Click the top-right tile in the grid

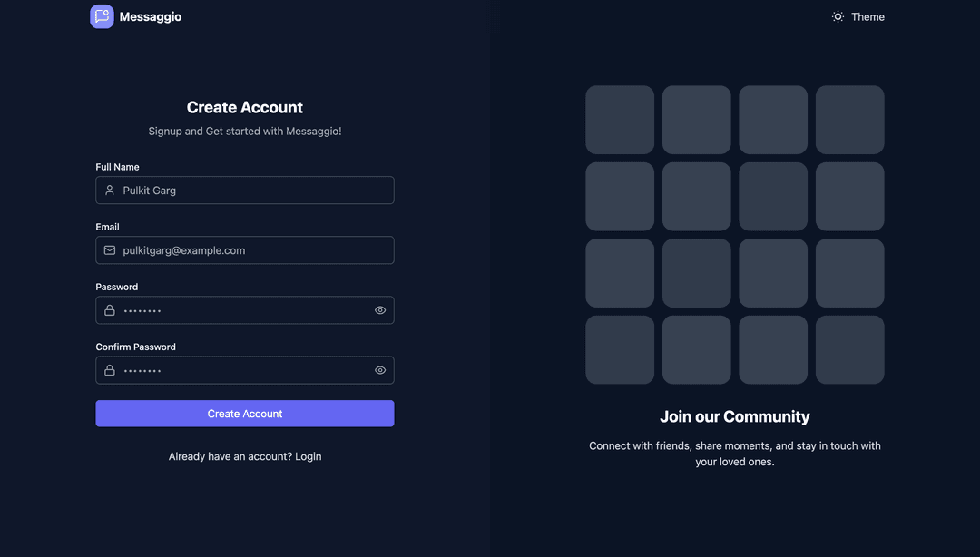[x=849, y=120]
